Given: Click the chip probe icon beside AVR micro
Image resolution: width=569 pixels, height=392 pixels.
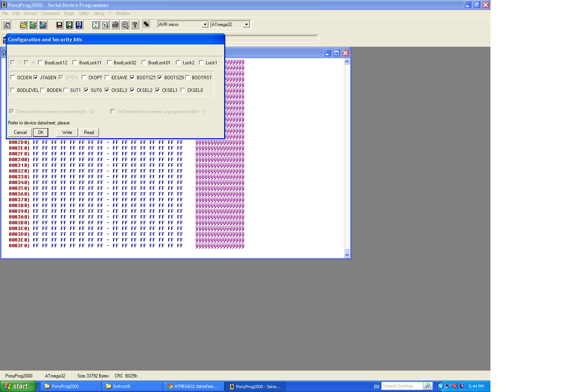Looking at the screenshot, I should [x=146, y=24].
